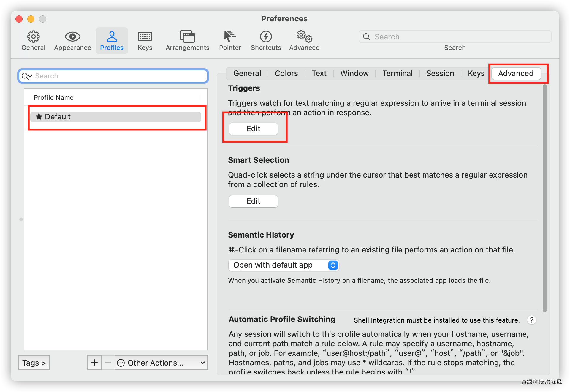Click the minus button to remove profile
Image resolution: width=570 pixels, height=392 pixels.
point(108,363)
